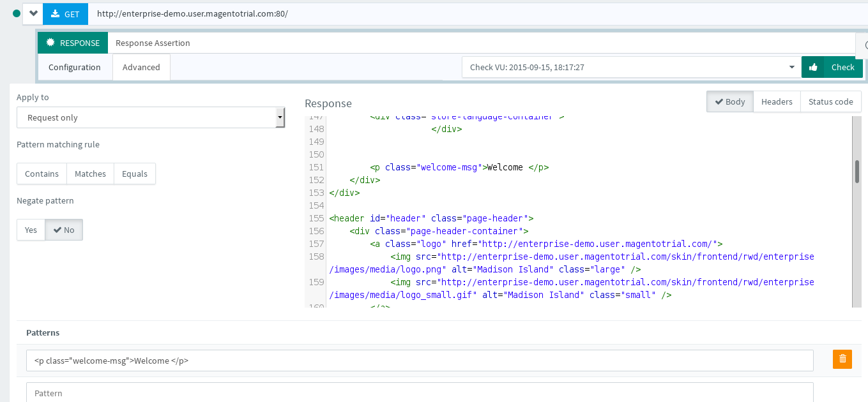Select the Contains matching rule
This screenshot has height=402, width=868.
coord(42,174)
